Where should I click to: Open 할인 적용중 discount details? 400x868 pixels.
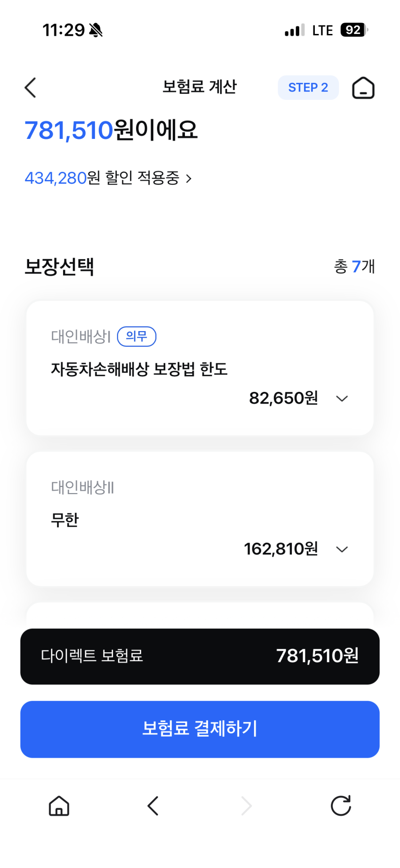(108, 178)
